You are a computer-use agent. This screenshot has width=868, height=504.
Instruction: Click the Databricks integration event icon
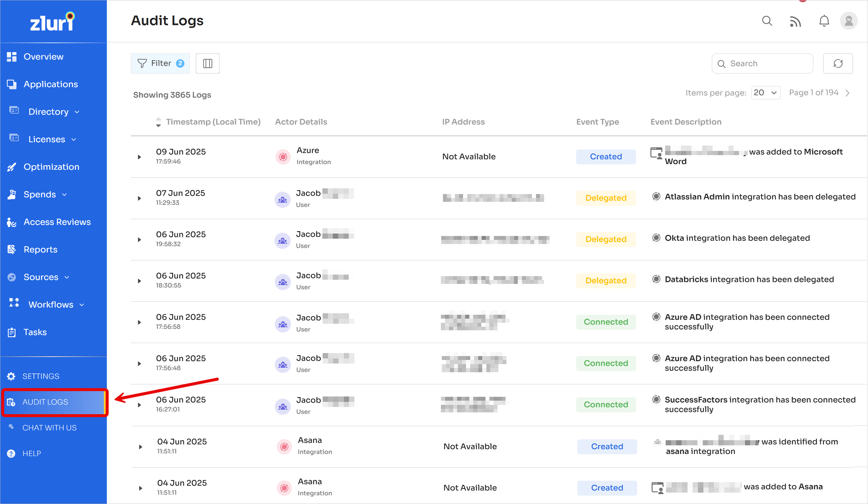pos(656,279)
